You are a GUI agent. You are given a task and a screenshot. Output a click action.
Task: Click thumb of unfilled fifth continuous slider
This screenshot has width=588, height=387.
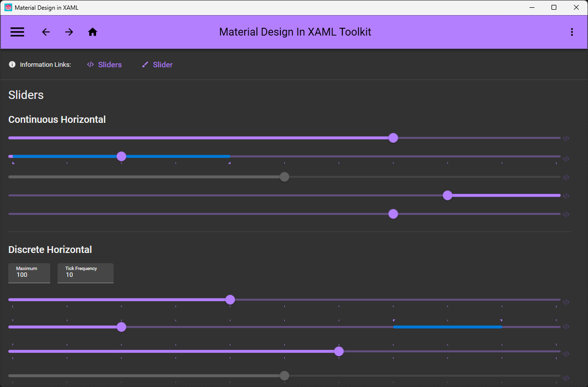393,214
